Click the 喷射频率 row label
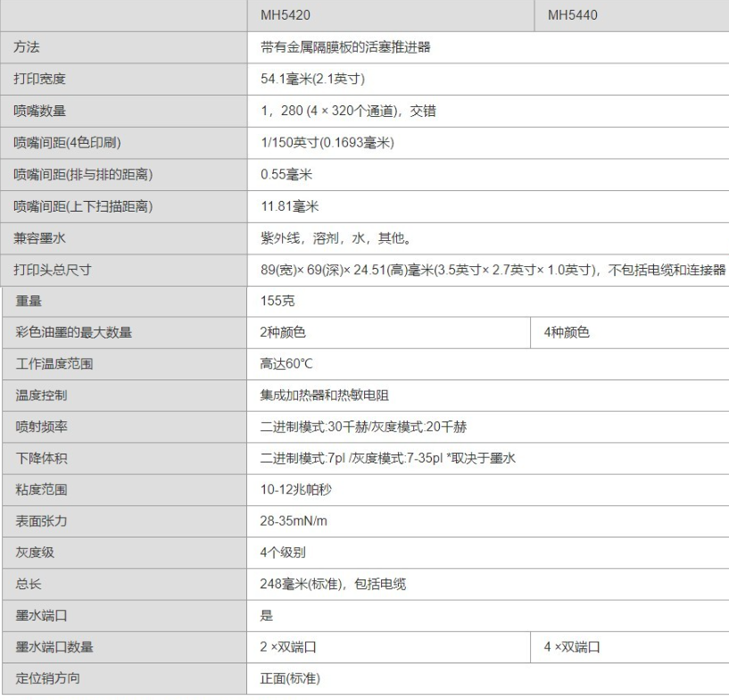Image resolution: width=729 pixels, height=700 pixels. pyautogui.click(x=41, y=427)
